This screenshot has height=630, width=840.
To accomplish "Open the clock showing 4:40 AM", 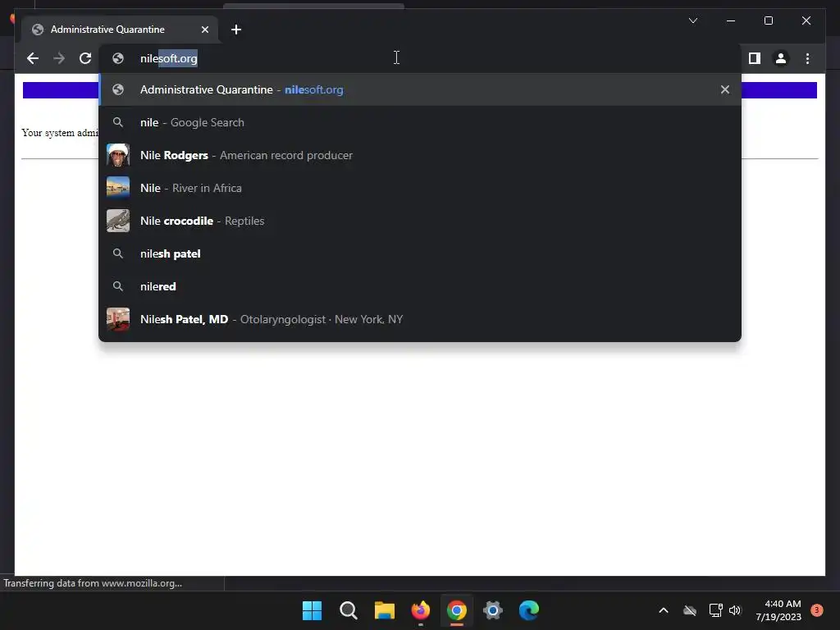I will 778,610.
